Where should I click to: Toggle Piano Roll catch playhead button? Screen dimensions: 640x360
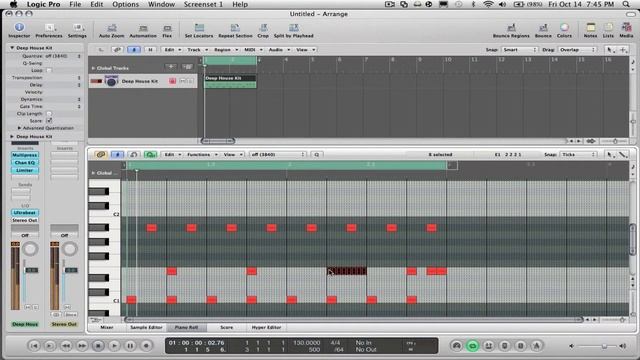point(117,155)
